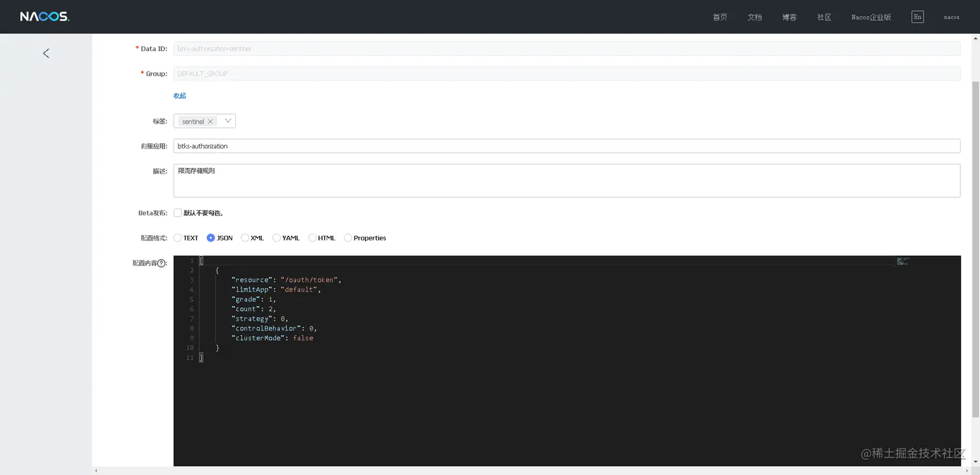This screenshot has height=475, width=980.
Task: Click the help icon beside 配置内容
Action: (x=162, y=263)
